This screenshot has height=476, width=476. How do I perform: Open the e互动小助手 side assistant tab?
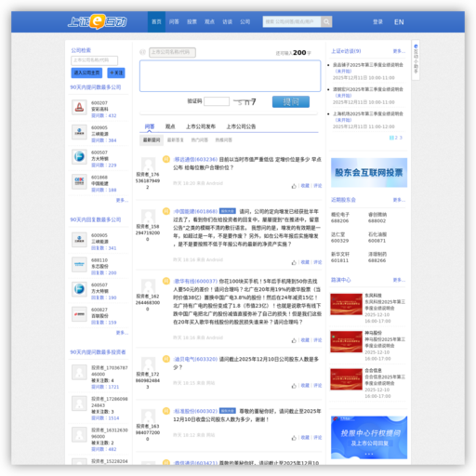pos(416,59)
